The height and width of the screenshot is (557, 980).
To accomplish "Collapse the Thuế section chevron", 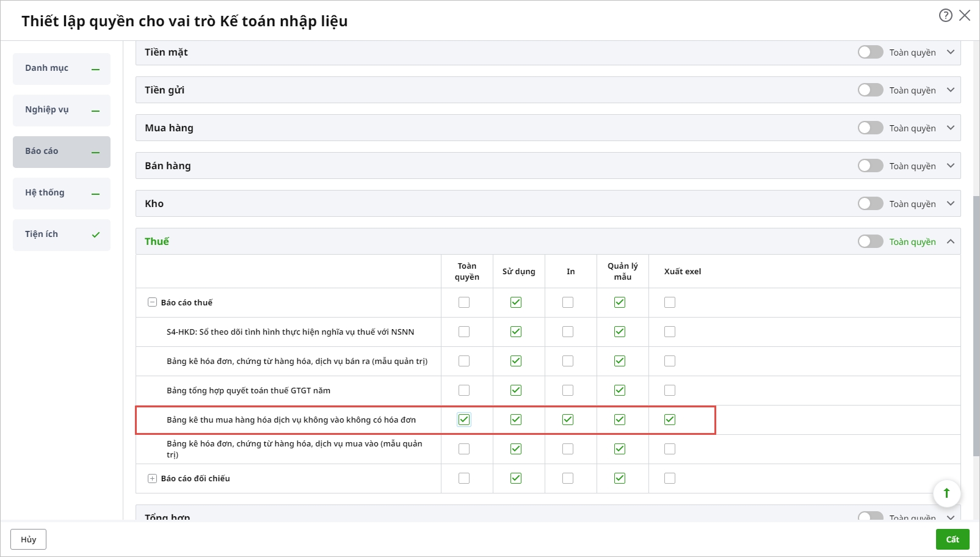I will 951,242.
